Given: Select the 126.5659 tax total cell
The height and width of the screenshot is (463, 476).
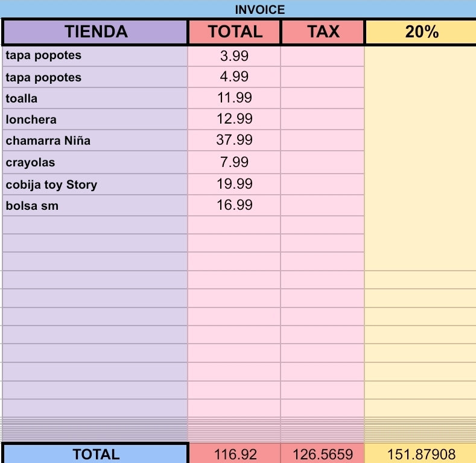Looking at the screenshot, I should (322, 454).
